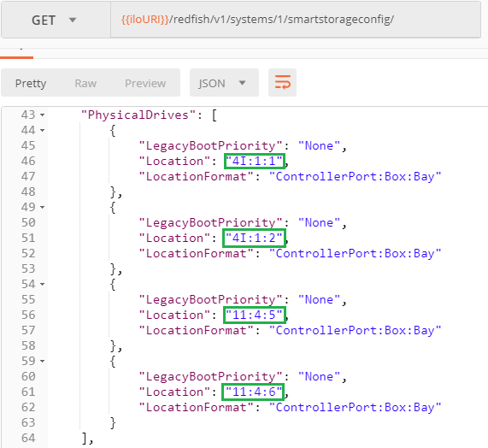This screenshot has height=448, width=488.
Task: Click "None" value on line 45
Action: click(x=320, y=146)
